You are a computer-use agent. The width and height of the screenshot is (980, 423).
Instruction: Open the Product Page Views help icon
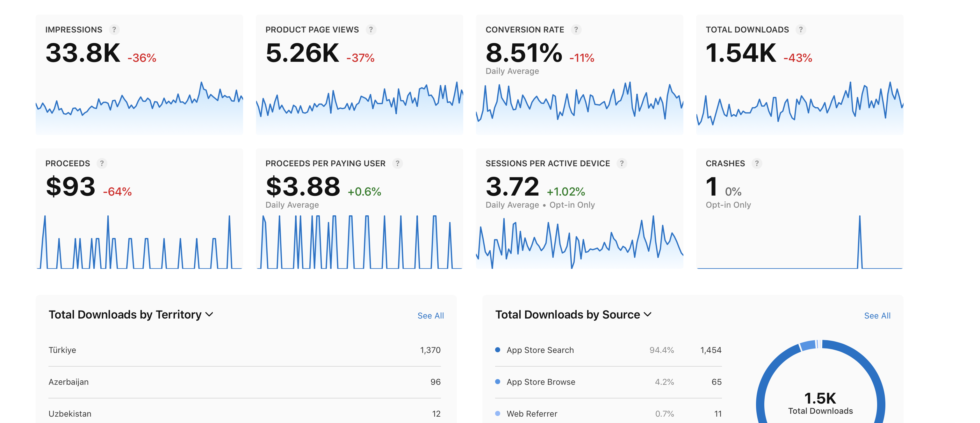point(371,30)
